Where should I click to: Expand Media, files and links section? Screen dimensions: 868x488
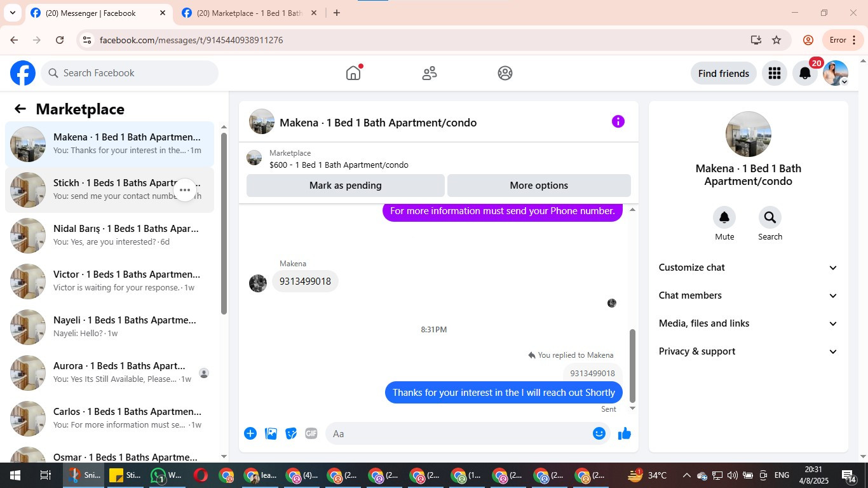pyautogui.click(x=748, y=323)
